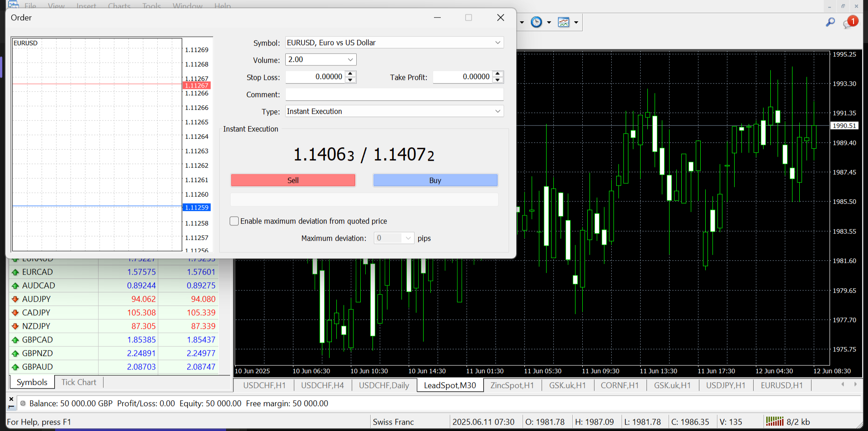Viewport: 868px width, 431px height.
Task: Click the Take Profit value field
Action: (x=462, y=77)
